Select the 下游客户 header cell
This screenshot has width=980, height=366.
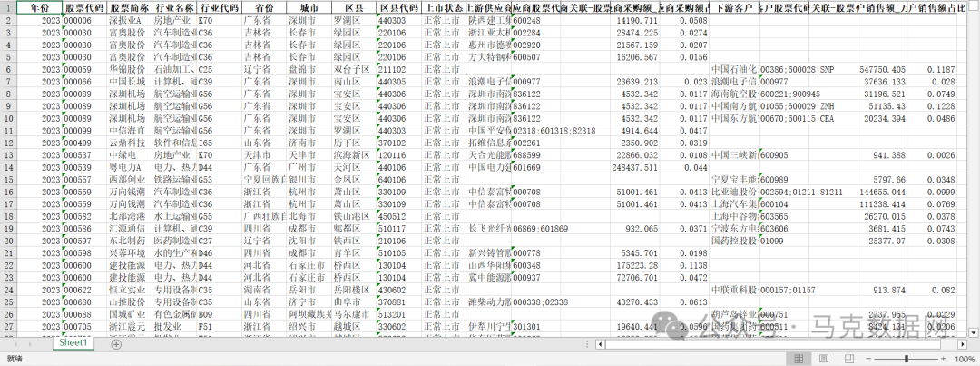tap(733, 9)
